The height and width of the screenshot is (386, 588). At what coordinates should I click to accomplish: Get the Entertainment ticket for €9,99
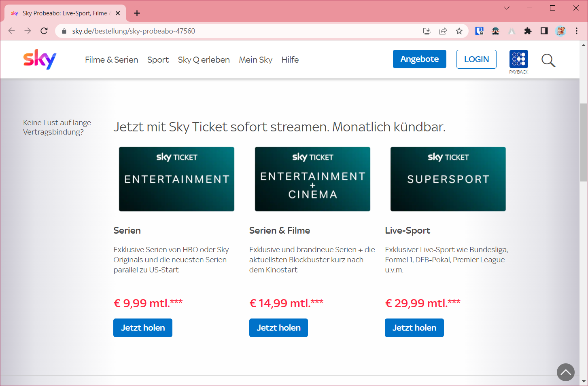143,328
